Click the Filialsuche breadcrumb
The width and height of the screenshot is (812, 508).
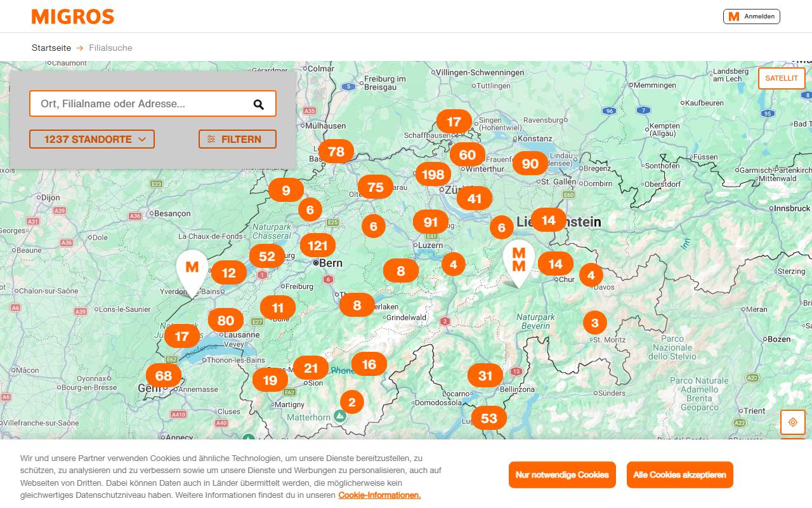[111, 48]
